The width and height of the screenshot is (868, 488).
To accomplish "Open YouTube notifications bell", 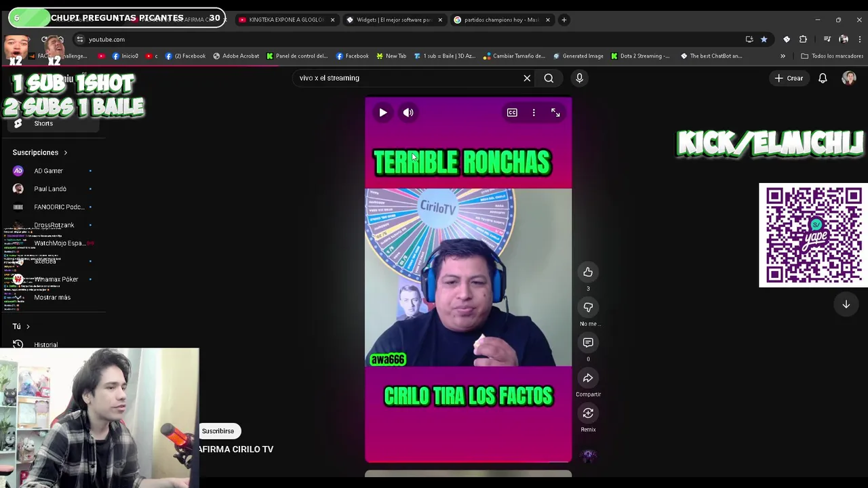I will pyautogui.click(x=823, y=78).
